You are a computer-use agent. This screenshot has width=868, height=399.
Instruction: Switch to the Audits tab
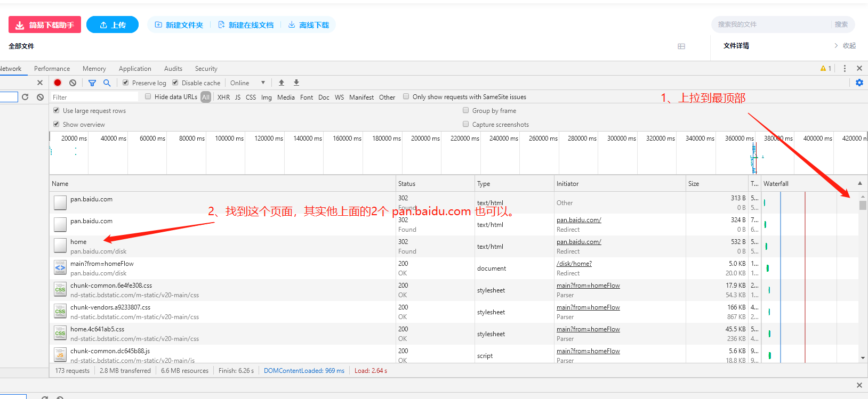pyautogui.click(x=173, y=68)
